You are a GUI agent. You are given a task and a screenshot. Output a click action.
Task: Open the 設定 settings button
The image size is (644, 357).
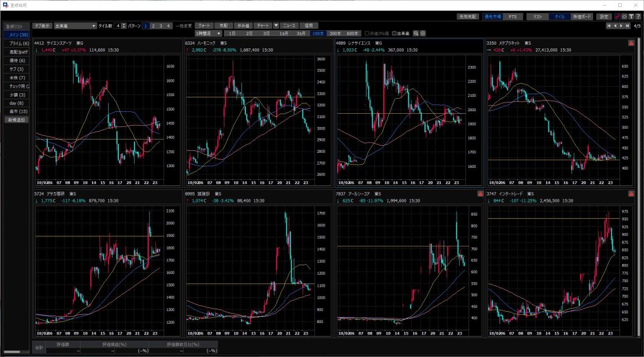[604, 16]
